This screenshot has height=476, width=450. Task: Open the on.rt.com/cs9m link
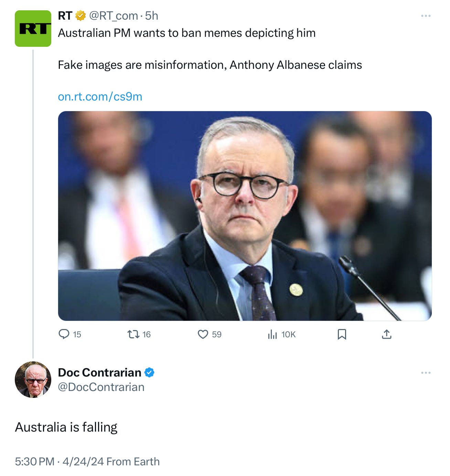[x=100, y=97]
